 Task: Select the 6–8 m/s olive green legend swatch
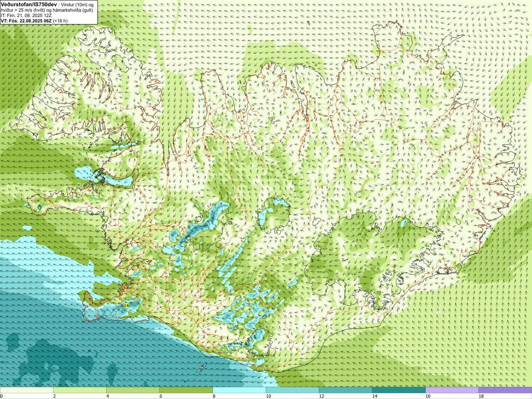[x=186, y=390]
